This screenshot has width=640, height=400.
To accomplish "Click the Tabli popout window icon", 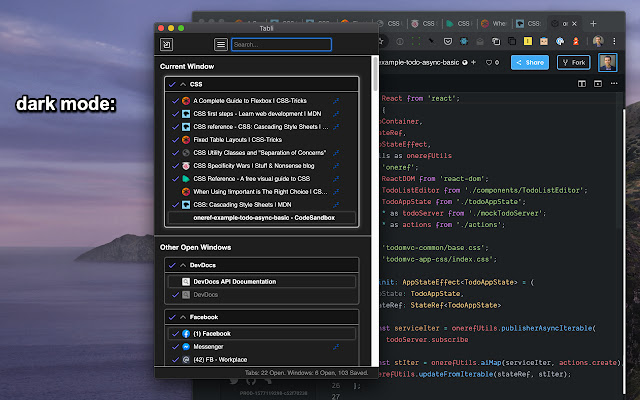I will 167,44.
